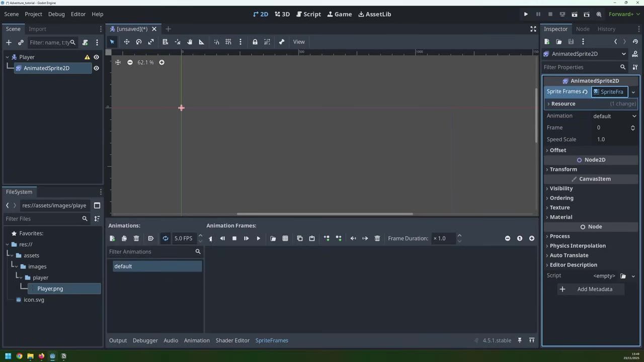Screen dimensions: 644x362
Task: Click the Add Metadata button
Action: click(x=591, y=289)
